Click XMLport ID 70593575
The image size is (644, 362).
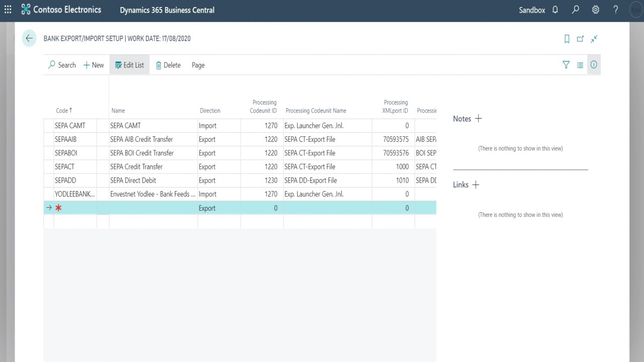(x=396, y=139)
